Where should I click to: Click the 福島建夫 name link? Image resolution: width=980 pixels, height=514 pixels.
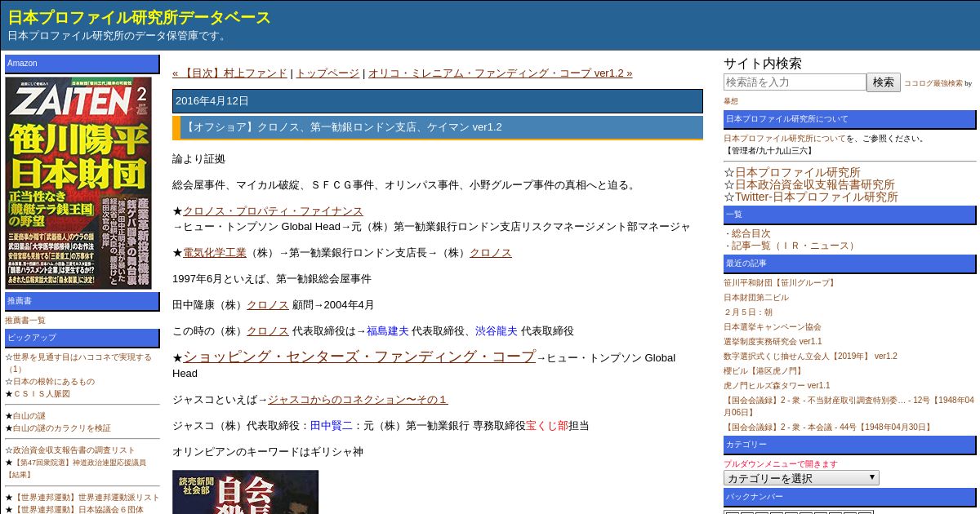pyautogui.click(x=388, y=330)
